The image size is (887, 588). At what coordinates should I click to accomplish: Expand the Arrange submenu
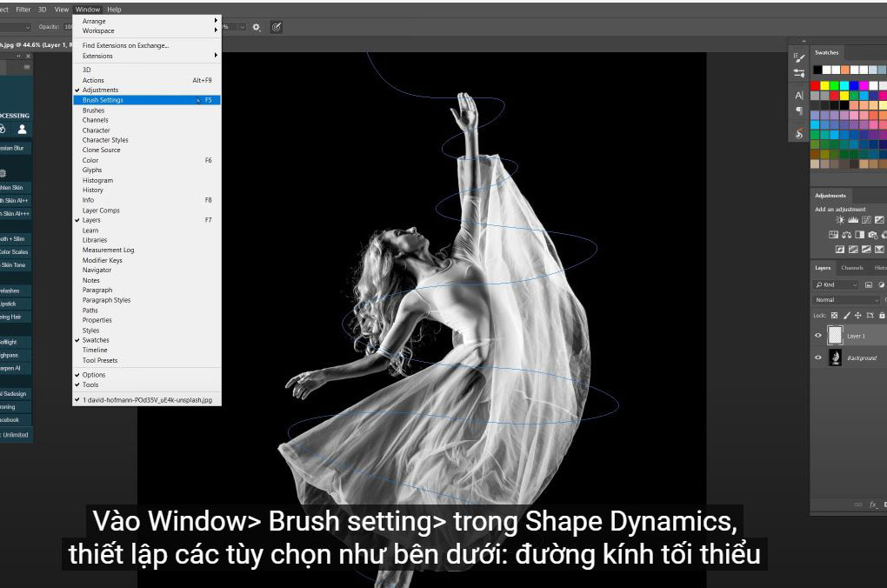click(216, 21)
